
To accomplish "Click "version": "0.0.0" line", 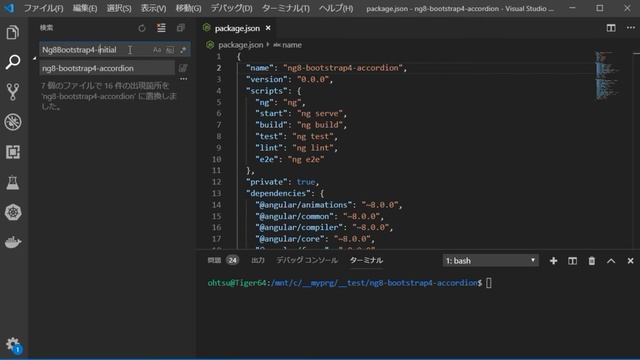I will coord(289,79).
